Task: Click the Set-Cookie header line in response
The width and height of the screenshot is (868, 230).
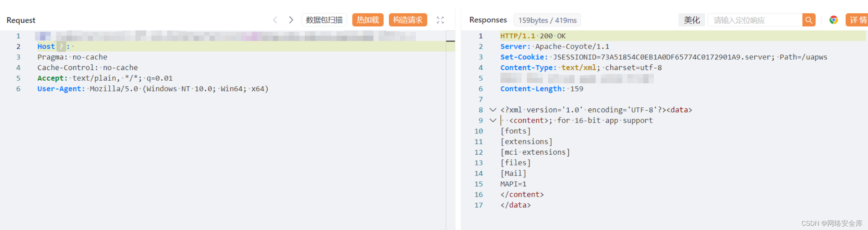Action: click(664, 57)
